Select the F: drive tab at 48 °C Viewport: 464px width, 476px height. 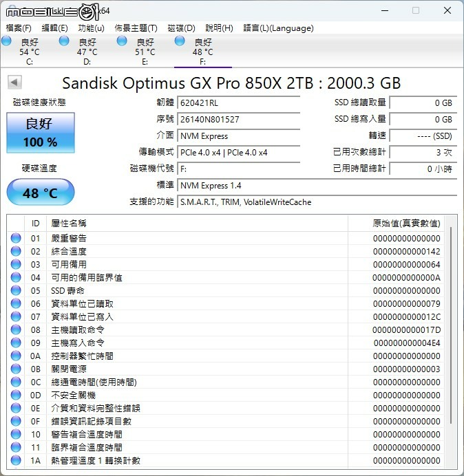202,52
